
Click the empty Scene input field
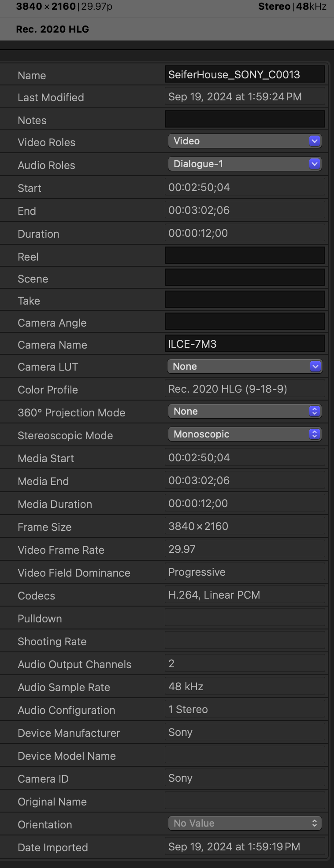pyautogui.click(x=245, y=278)
